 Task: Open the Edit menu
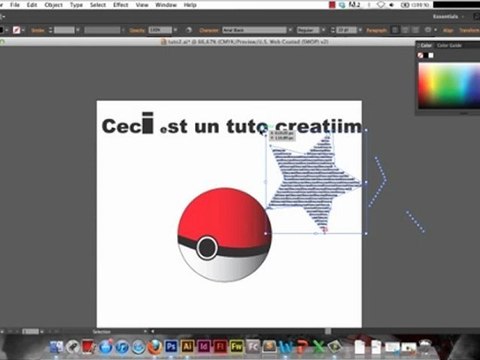pyautogui.click(x=32, y=5)
